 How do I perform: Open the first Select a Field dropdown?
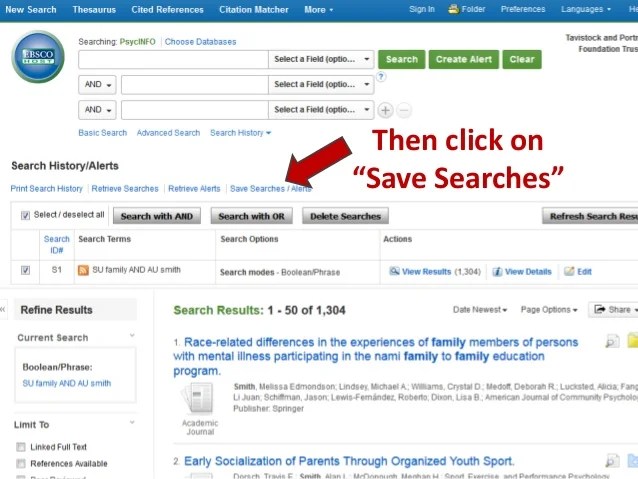[321, 59]
